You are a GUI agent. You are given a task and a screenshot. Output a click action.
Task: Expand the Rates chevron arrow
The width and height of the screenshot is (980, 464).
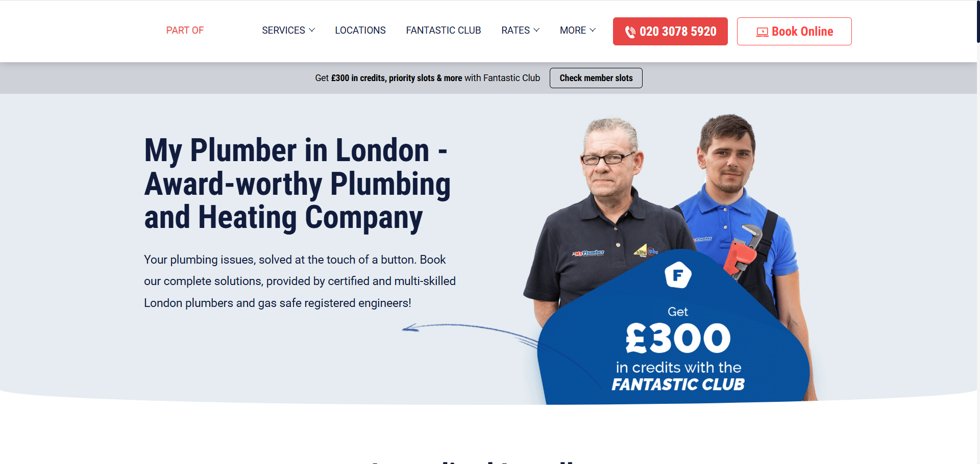[536, 30]
